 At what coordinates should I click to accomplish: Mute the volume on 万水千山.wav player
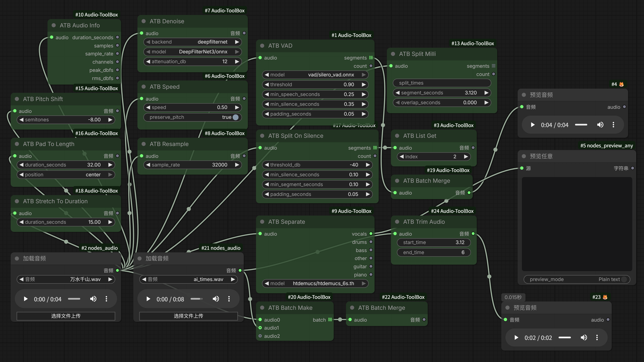pos(93,299)
